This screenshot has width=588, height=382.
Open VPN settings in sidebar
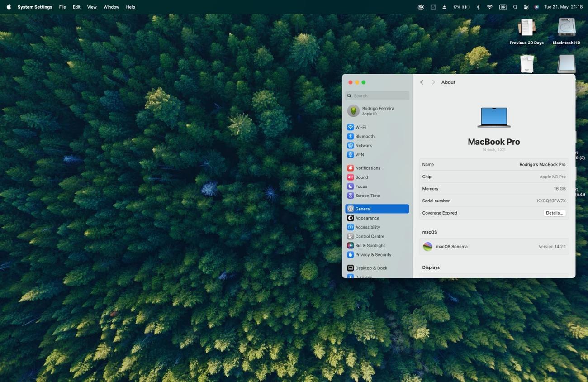[377, 155]
